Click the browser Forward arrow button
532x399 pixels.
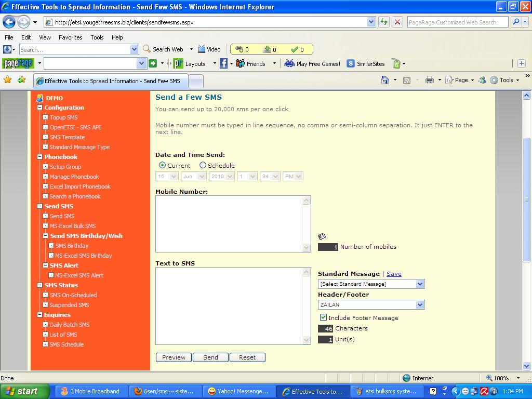(23, 22)
